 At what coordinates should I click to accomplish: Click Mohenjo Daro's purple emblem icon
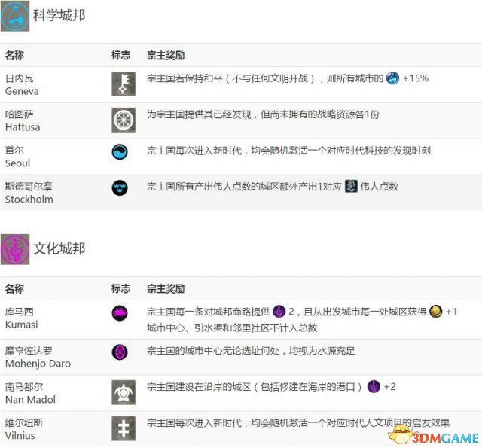(x=120, y=352)
